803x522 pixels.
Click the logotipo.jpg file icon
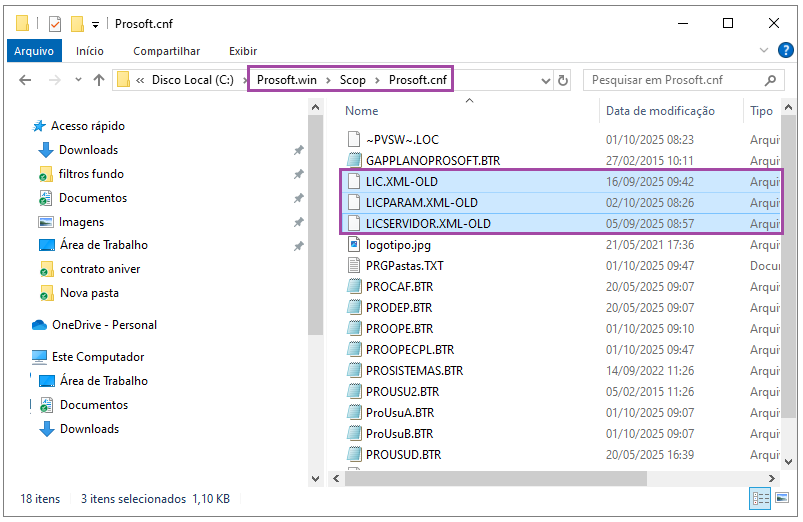353,243
